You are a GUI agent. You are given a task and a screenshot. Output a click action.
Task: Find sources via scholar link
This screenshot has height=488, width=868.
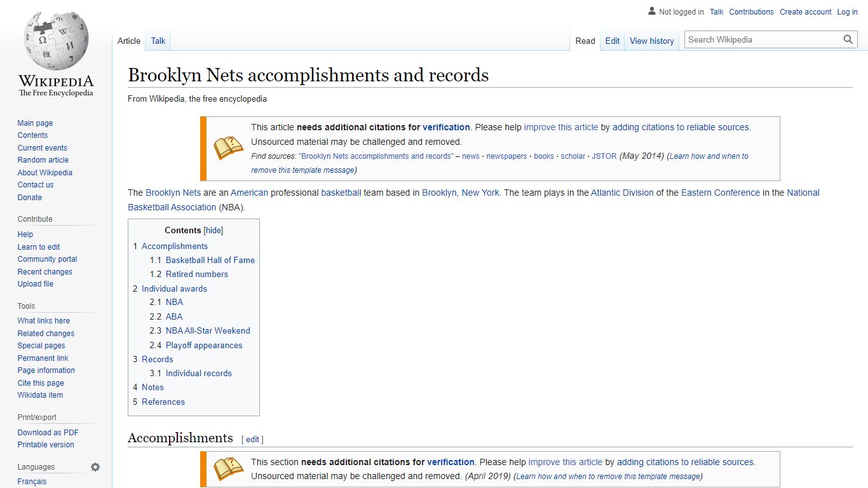[x=573, y=156]
